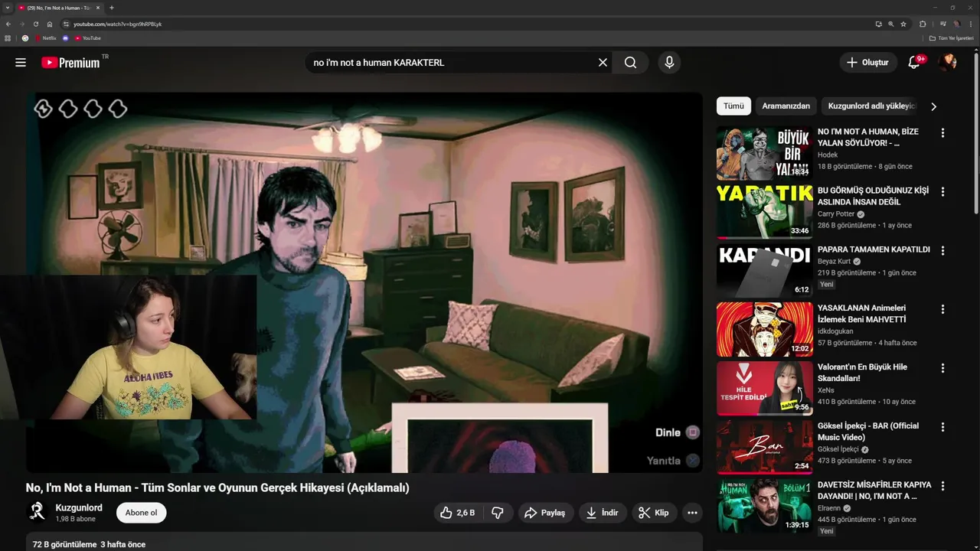The height and width of the screenshot is (551, 980).
Task: Select the No, I'm Not a Human tab
Action: pos(60,8)
